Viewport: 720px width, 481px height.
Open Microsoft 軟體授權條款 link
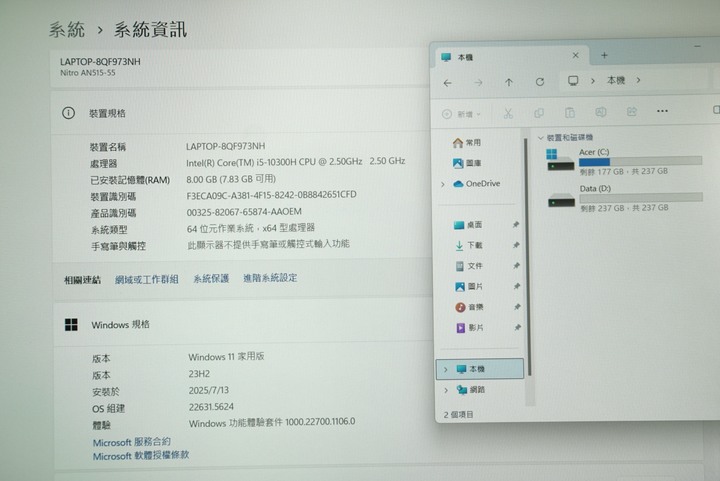tap(141, 456)
